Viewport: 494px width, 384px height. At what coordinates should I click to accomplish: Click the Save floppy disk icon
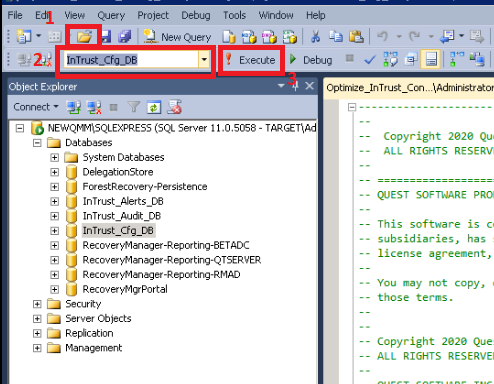pyautogui.click(x=106, y=37)
